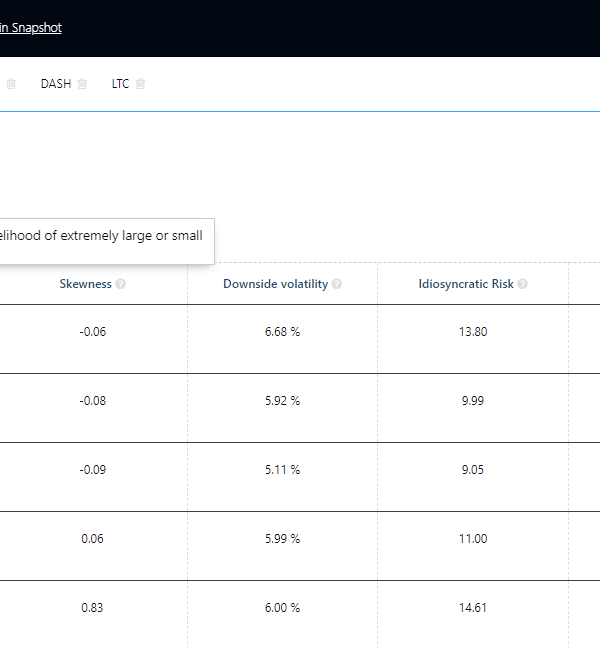Remove LTC using its trash icon
Image resolution: width=600 pixels, height=647 pixels.
point(141,84)
